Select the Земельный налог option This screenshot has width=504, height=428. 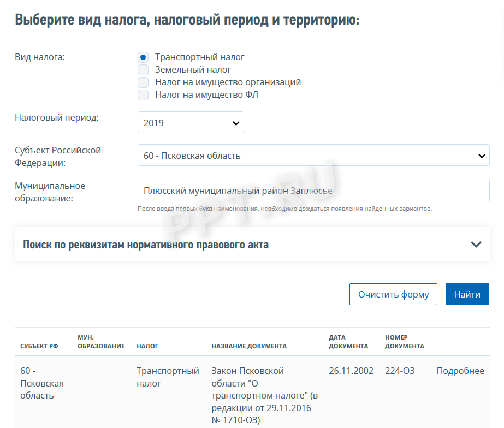[143, 70]
